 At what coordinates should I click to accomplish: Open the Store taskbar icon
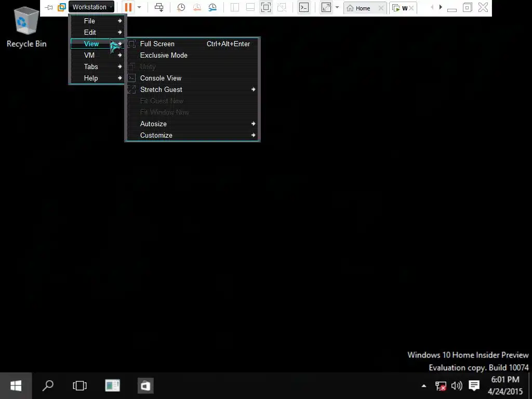145,386
